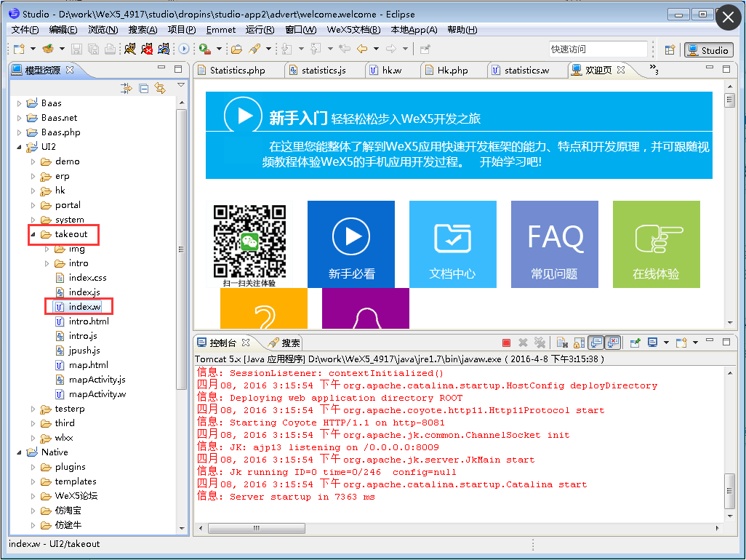The width and height of the screenshot is (746, 560).
Task: Open the 模型资源 panel view menu
Action: click(180, 87)
